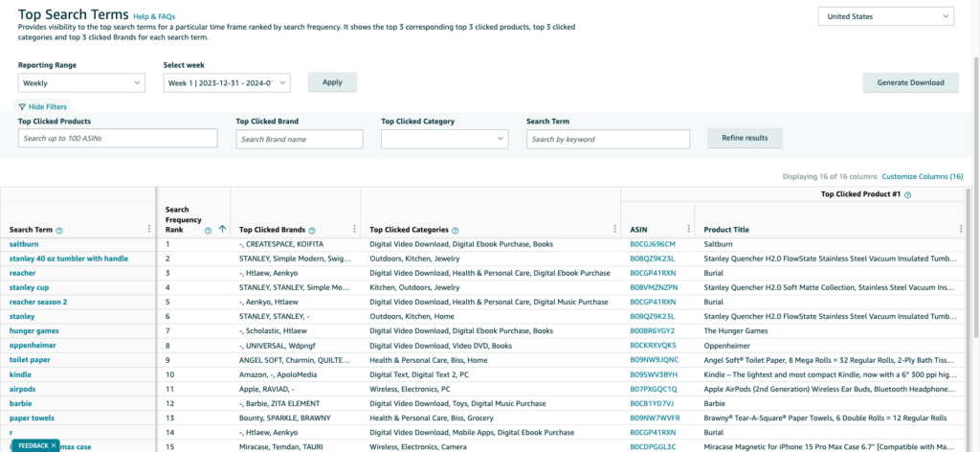Open the oppenheimer search term

coord(33,345)
